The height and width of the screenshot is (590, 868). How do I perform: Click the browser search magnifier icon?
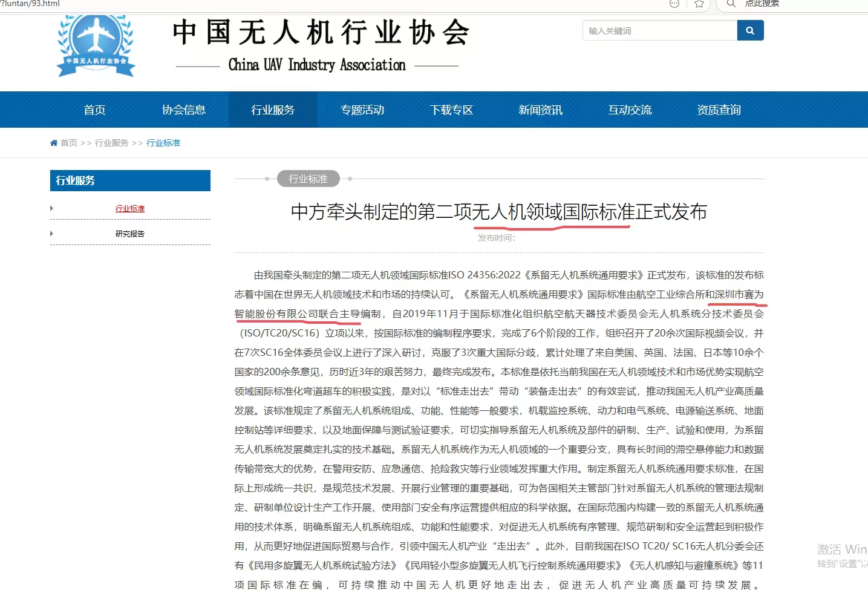tap(731, 4)
